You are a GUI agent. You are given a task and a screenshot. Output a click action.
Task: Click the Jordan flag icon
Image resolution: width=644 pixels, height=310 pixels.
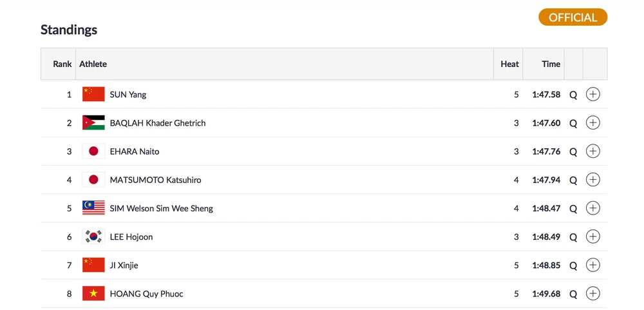(x=93, y=122)
